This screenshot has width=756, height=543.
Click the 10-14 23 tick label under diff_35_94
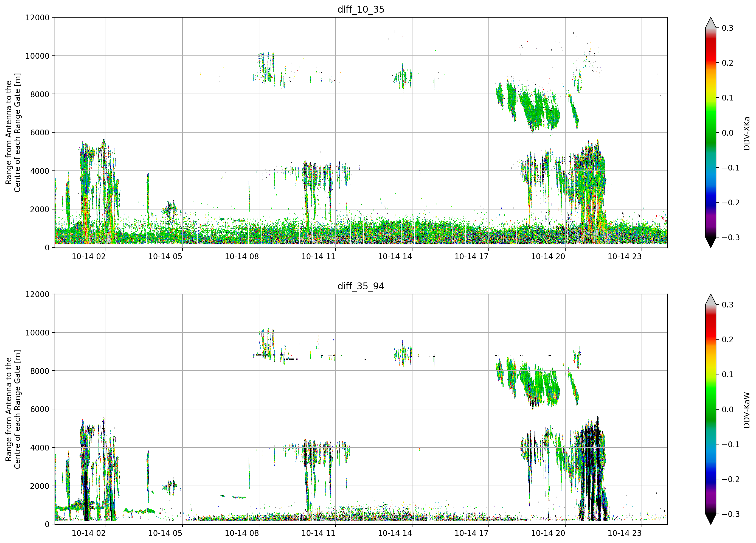625,533
